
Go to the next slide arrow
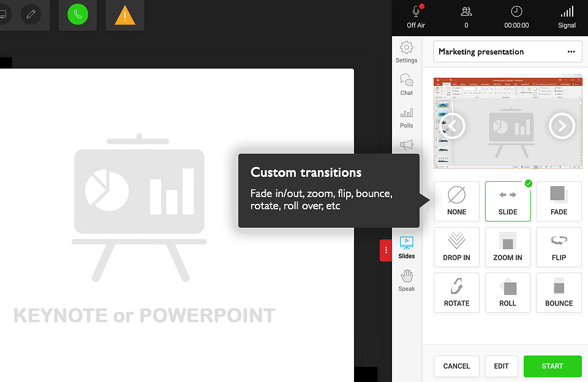click(x=562, y=125)
